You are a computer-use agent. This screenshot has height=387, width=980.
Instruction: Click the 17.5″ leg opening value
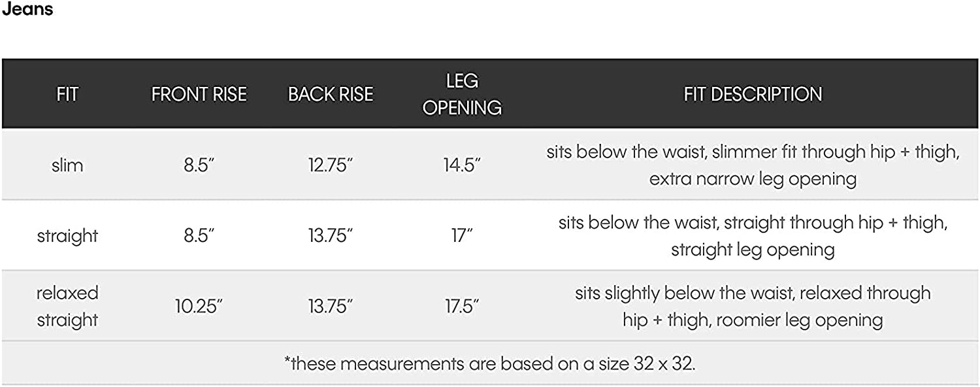click(462, 306)
